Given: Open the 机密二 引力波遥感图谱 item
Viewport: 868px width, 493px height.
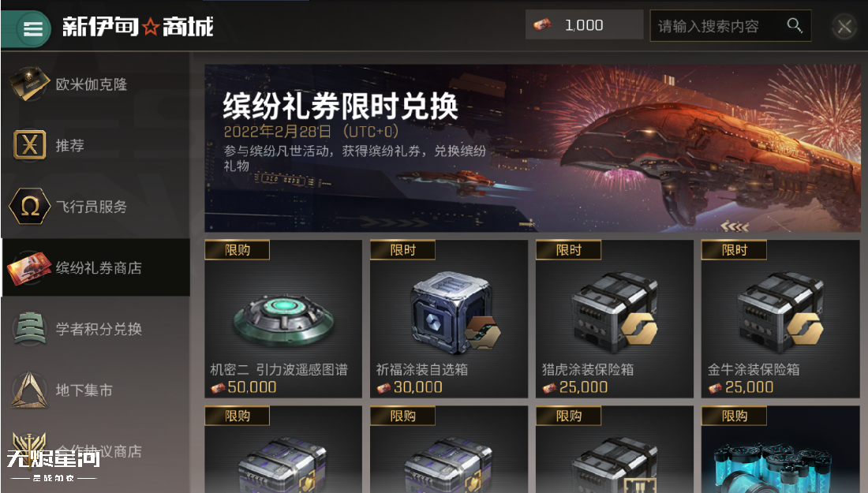Looking at the screenshot, I should tap(282, 319).
